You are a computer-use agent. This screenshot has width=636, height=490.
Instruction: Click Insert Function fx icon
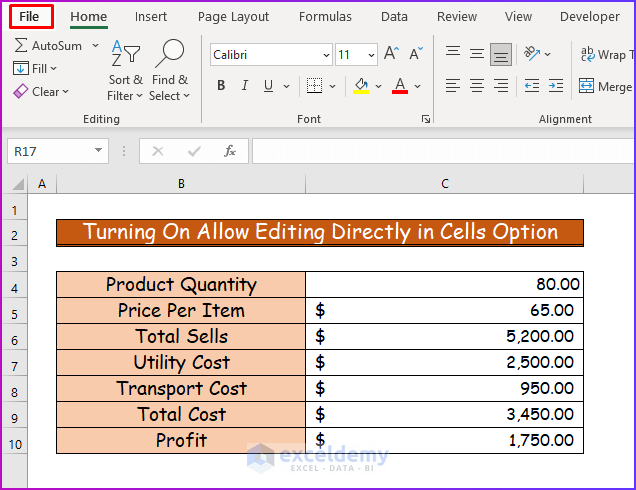230,151
